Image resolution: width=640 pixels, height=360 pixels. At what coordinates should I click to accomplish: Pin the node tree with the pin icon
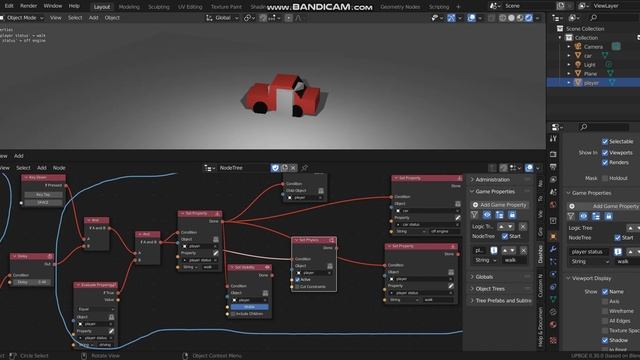pos(304,168)
